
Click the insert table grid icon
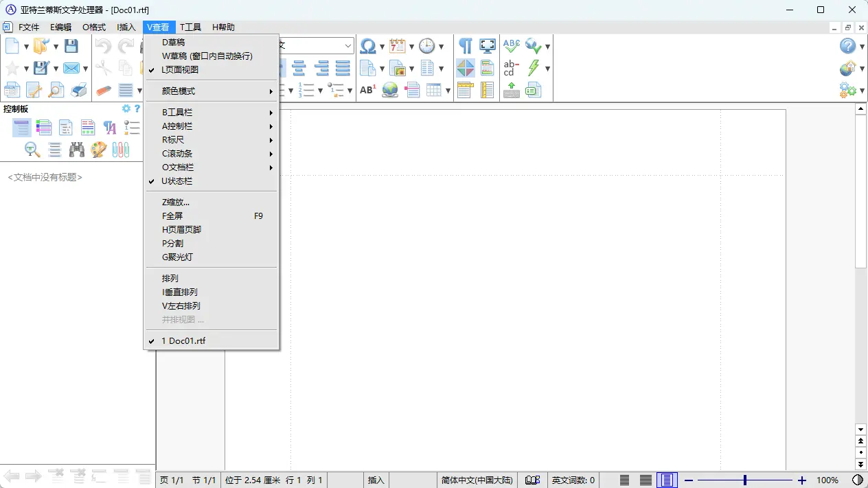click(x=433, y=90)
